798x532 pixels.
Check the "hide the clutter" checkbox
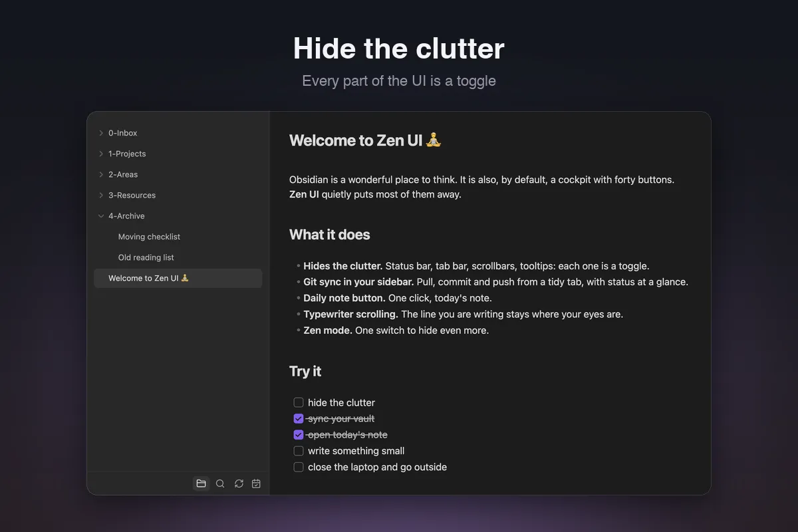coord(299,402)
